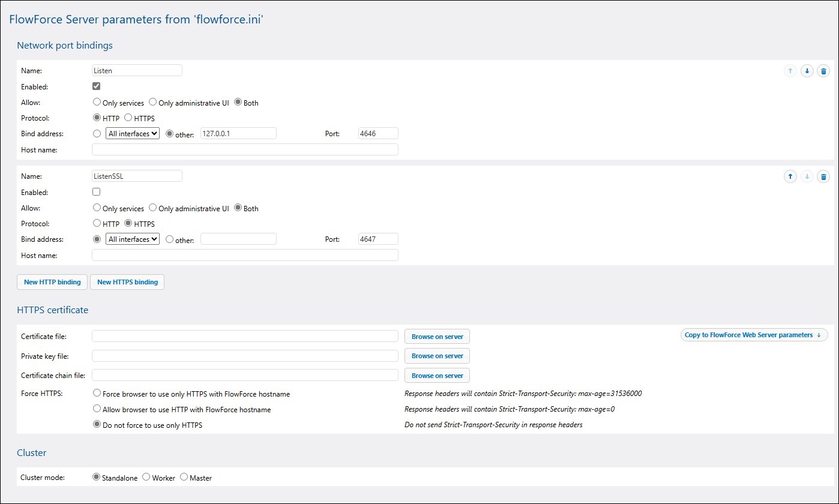Open All interfaces dropdown in ListenSSL binding
This screenshot has height=504, width=839.
tap(133, 239)
